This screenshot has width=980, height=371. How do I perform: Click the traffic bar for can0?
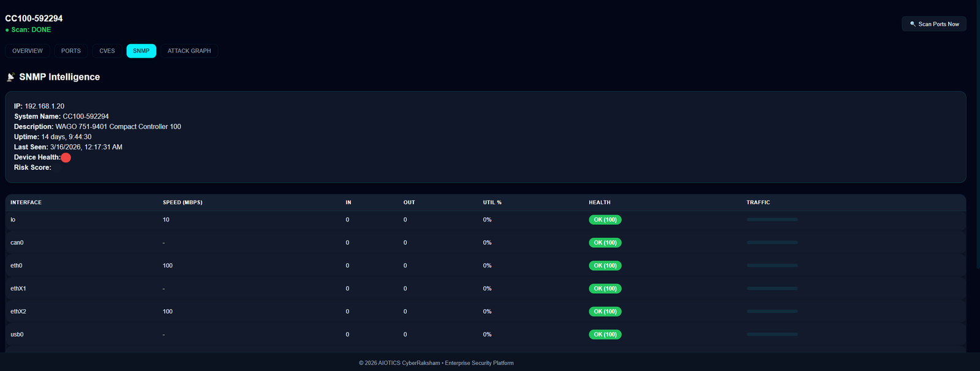coord(772,243)
